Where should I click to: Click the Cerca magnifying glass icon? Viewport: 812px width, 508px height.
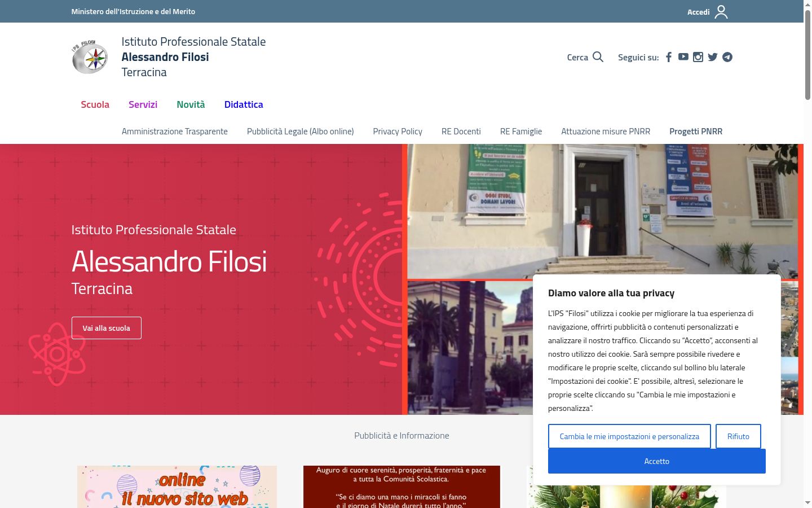(598, 57)
